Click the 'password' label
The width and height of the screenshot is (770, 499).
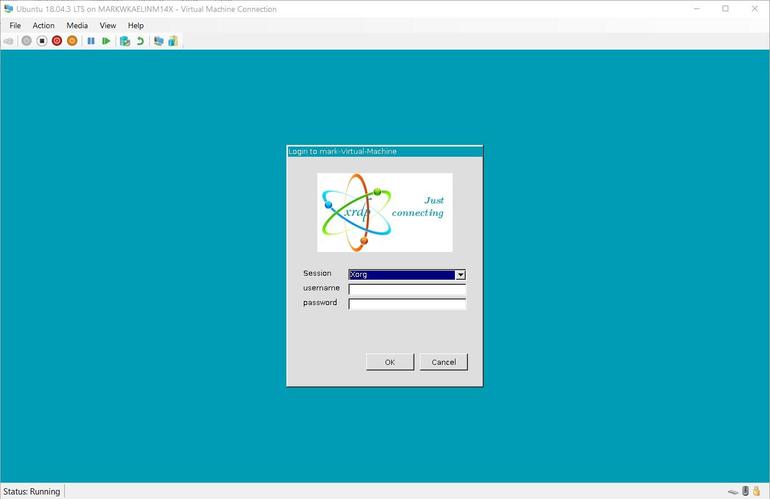point(320,303)
